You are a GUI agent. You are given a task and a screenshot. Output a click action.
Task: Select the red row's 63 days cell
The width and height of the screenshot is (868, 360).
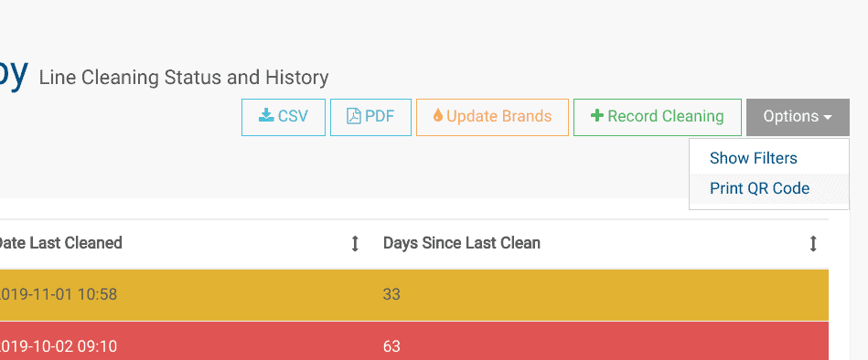point(391,346)
